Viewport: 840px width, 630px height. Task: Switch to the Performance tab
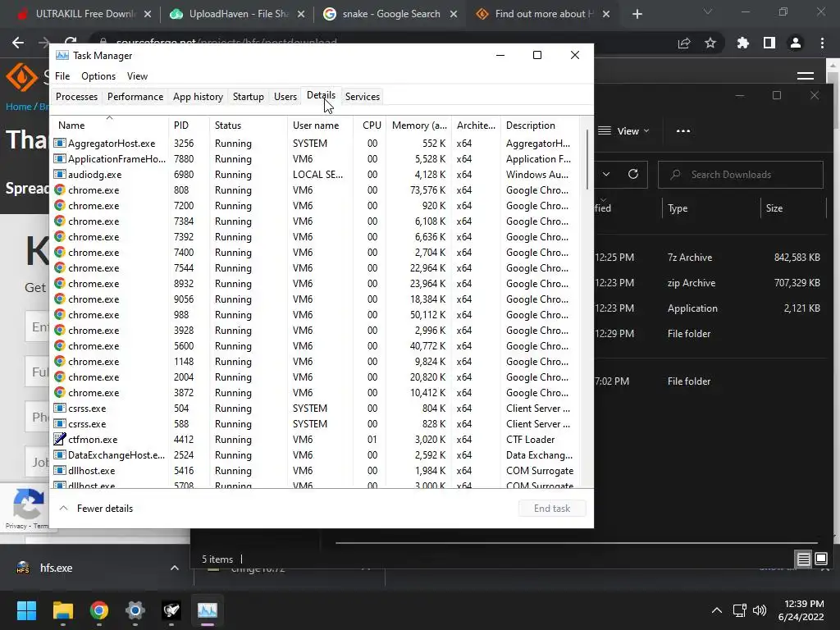[135, 97]
